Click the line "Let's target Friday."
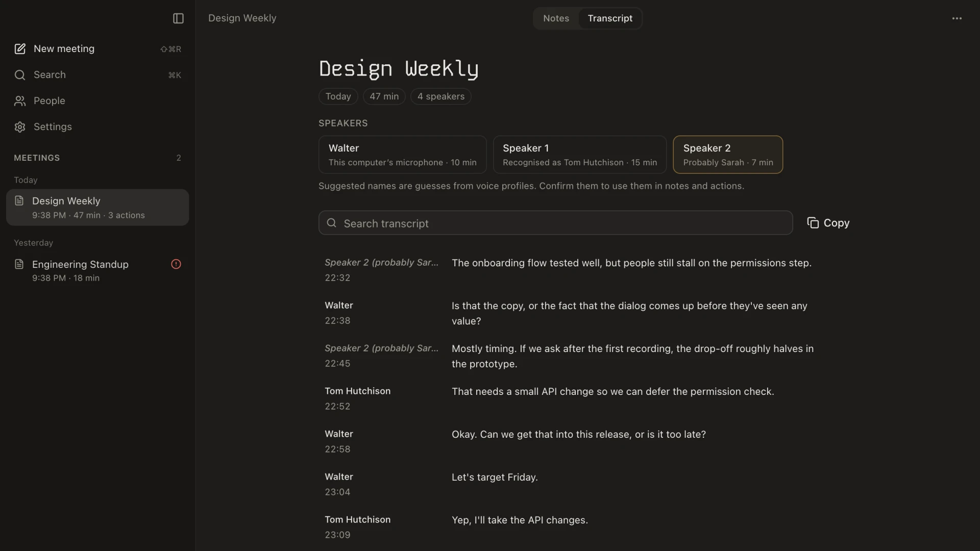 coord(495,478)
